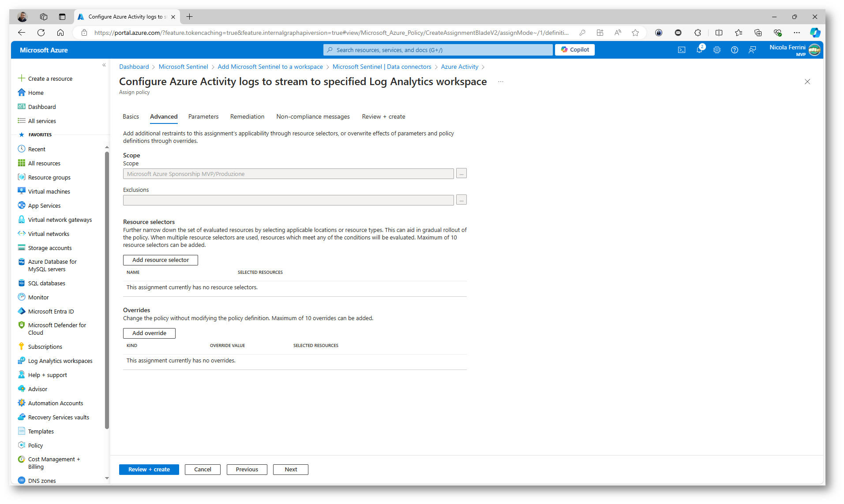Screen dimensions: 844x504
Task: Collapse the sidebar with double chevron
Action: pos(104,65)
